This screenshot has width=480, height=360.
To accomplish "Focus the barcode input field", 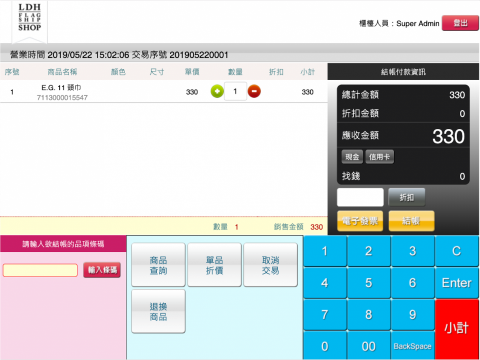I will pyautogui.click(x=40, y=270).
